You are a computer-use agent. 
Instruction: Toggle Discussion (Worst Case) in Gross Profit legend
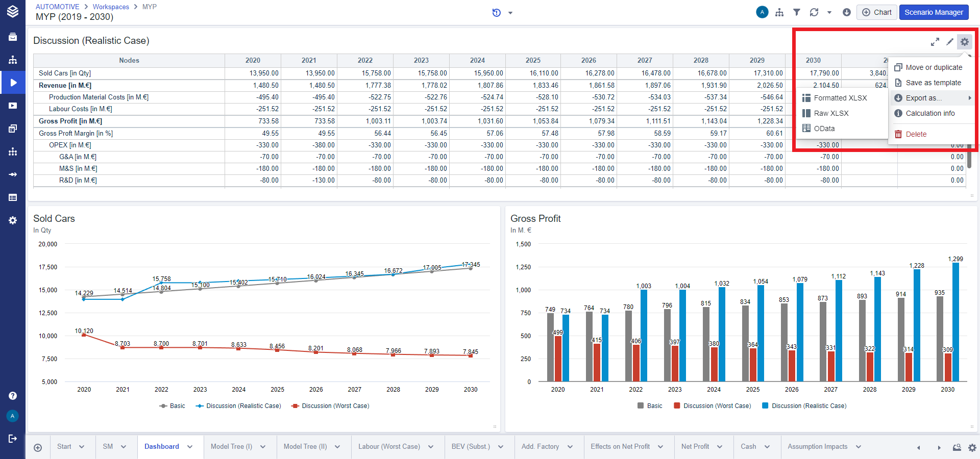click(x=712, y=406)
